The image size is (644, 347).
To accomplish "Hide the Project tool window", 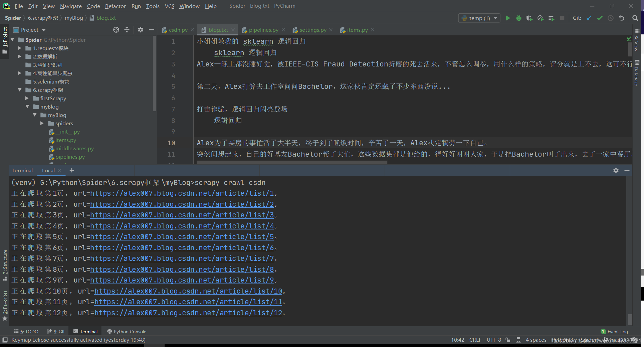I will pos(151,30).
